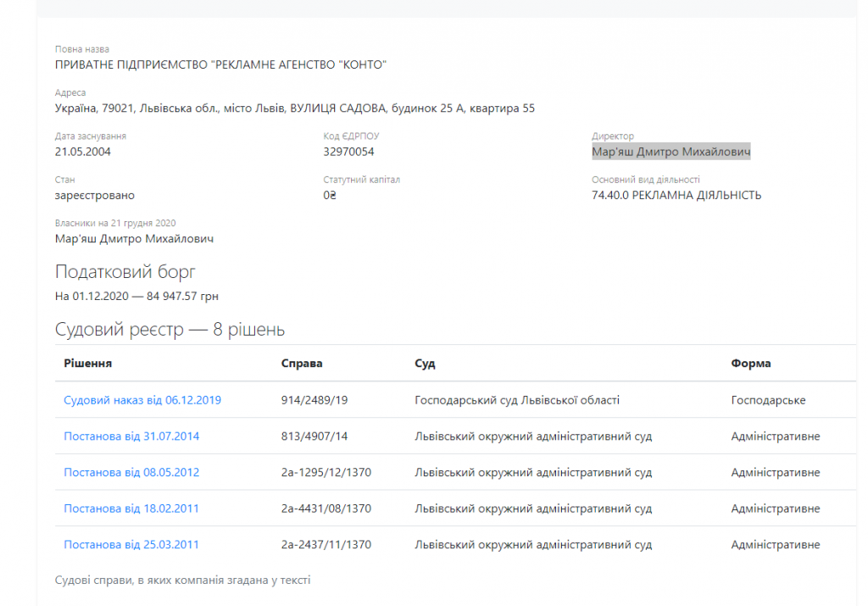Click the company address text in Lviv
Image resolution: width=868 pixels, height=606 pixels.
point(294,108)
